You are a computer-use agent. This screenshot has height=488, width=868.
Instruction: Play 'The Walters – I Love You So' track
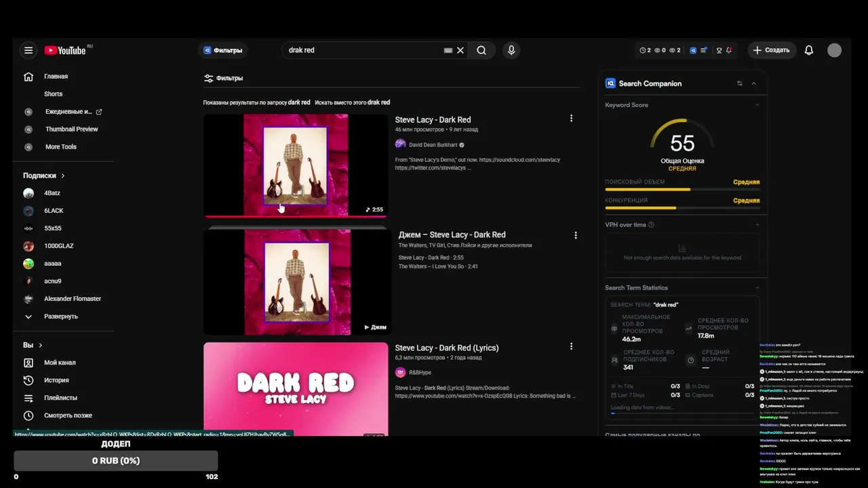[438, 266]
